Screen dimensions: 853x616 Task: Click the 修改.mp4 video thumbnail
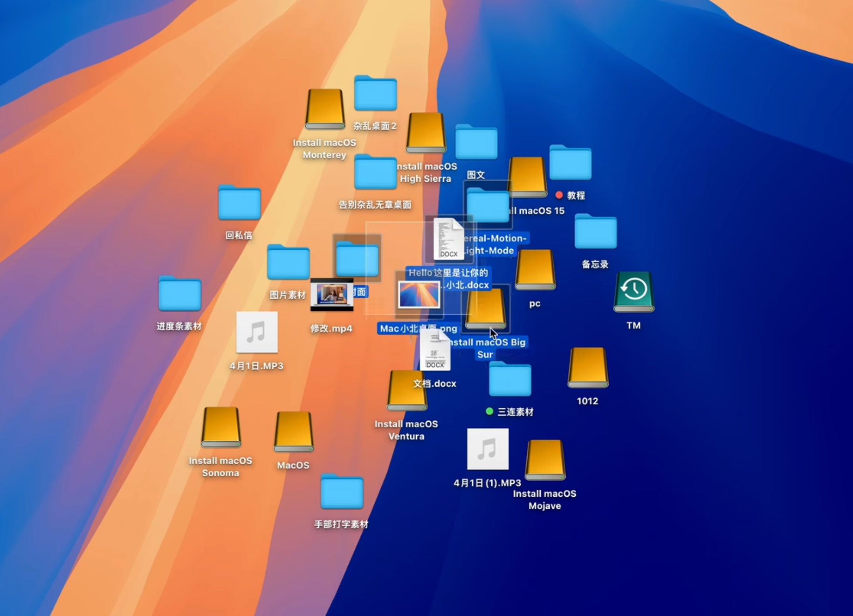coord(332,295)
